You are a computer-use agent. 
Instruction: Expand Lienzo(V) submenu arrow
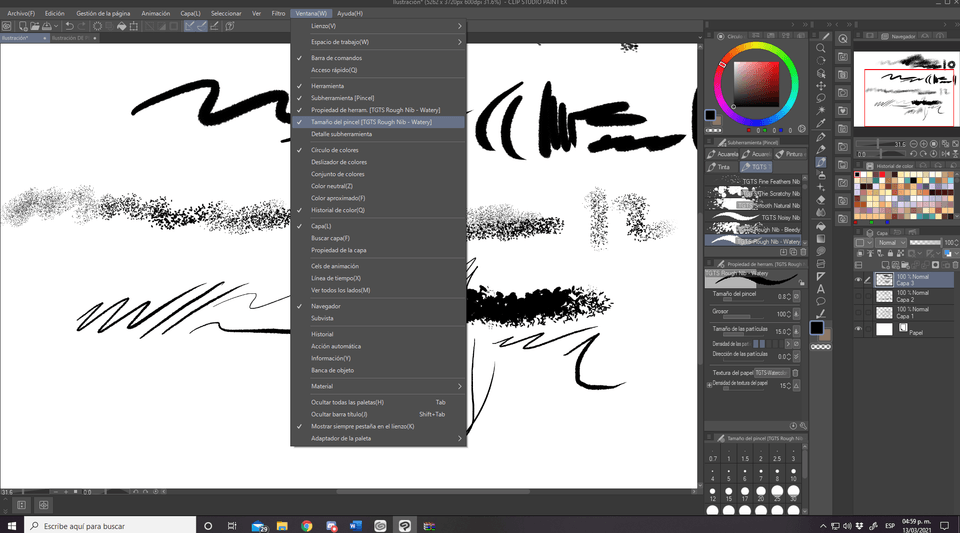pos(459,26)
